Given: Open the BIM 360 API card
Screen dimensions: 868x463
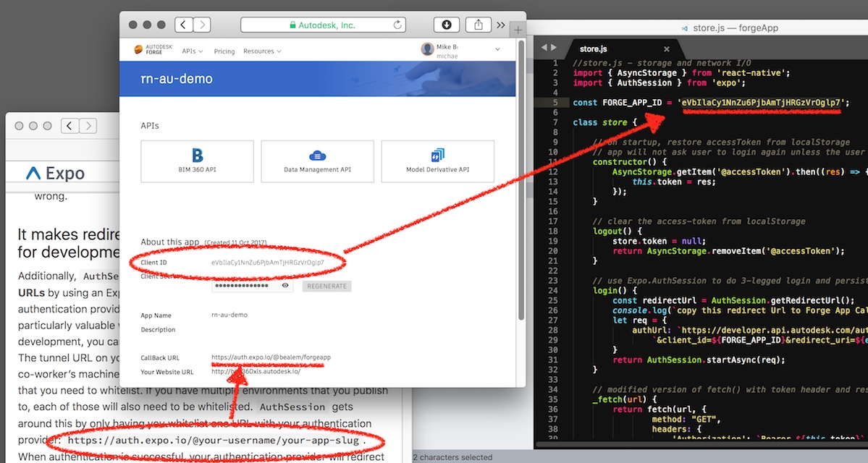Looking at the screenshot, I should tap(197, 161).
